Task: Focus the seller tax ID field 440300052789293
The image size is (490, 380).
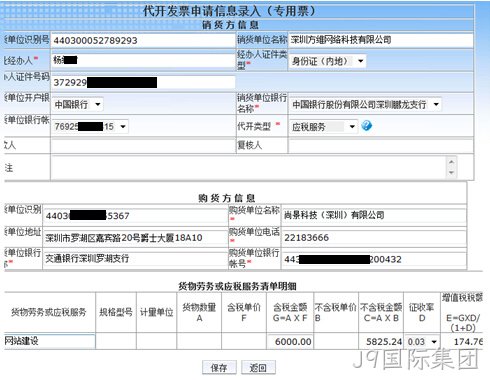Action: pyautogui.click(x=143, y=40)
